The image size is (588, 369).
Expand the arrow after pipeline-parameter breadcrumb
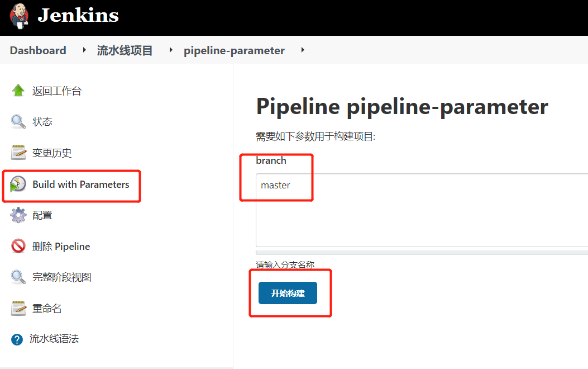point(303,50)
